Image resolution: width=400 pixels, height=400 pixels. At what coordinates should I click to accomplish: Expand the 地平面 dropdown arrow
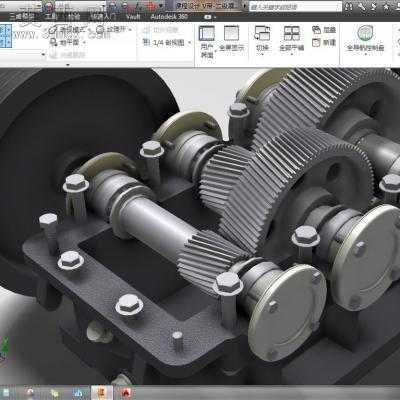tap(84, 42)
